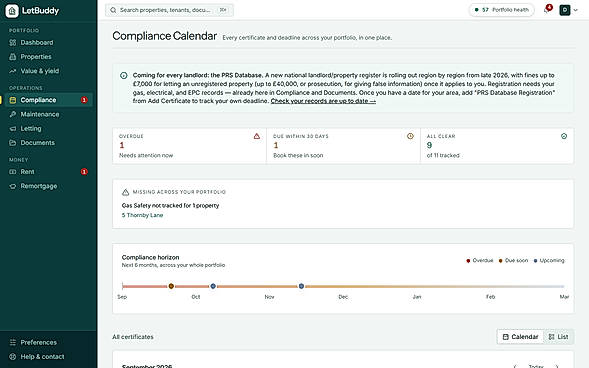Image resolution: width=589 pixels, height=368 pixels.
Task: Click the Dashboard grid icon
Action: point(13,42)
